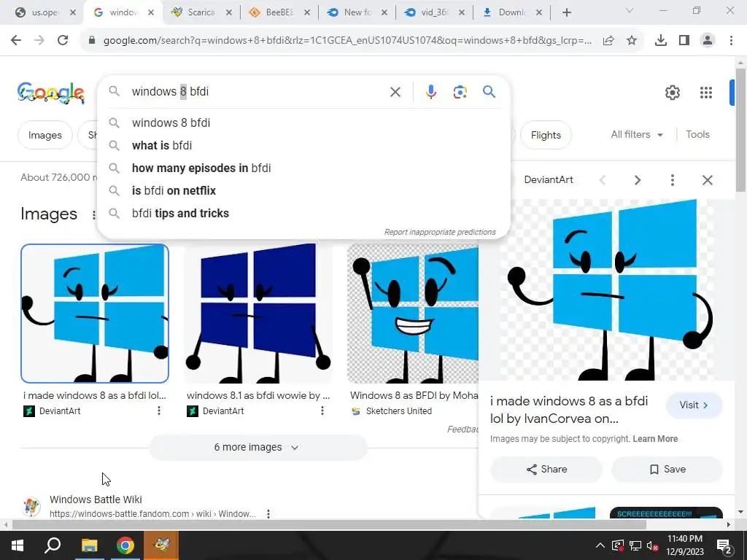Viewport: 747px width, 560px height.
Task: Open the notification center icon
Action: [724, 545]
